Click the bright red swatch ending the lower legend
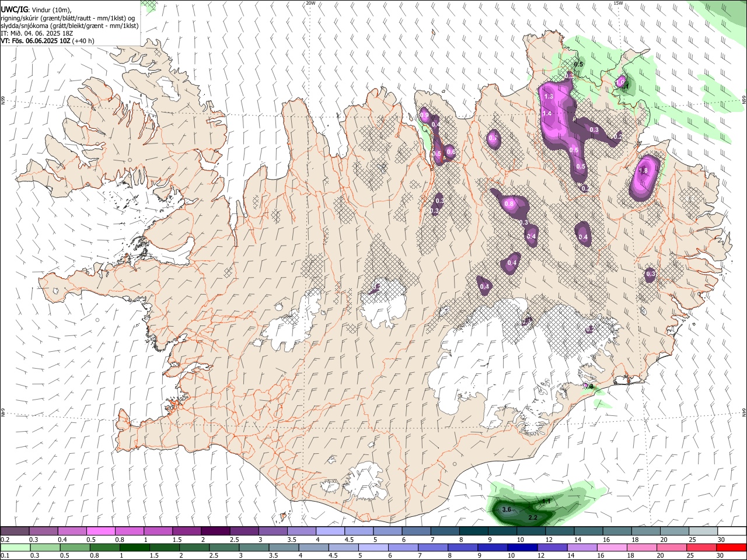This screenshot has height=560, width=747. tap(731, 547)
